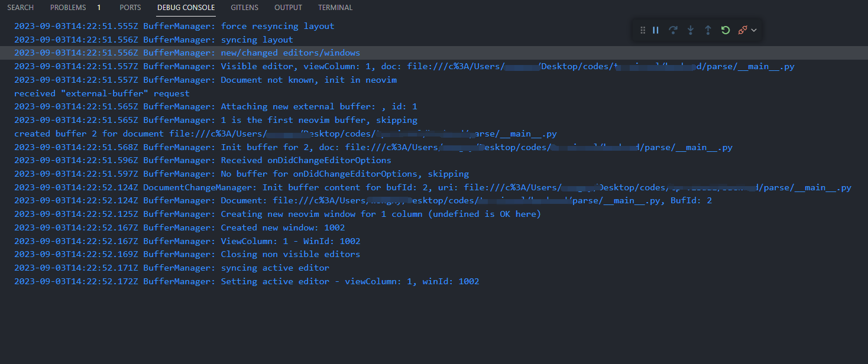The width and height of the screenshot is (868, 364).
Task: Open the GitLens panel
Action: tap(244, 8)
